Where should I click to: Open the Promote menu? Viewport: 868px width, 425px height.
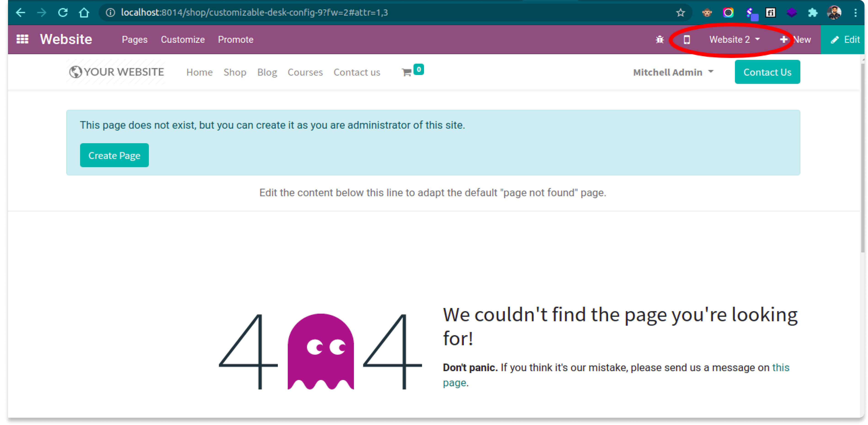point(235,40)
